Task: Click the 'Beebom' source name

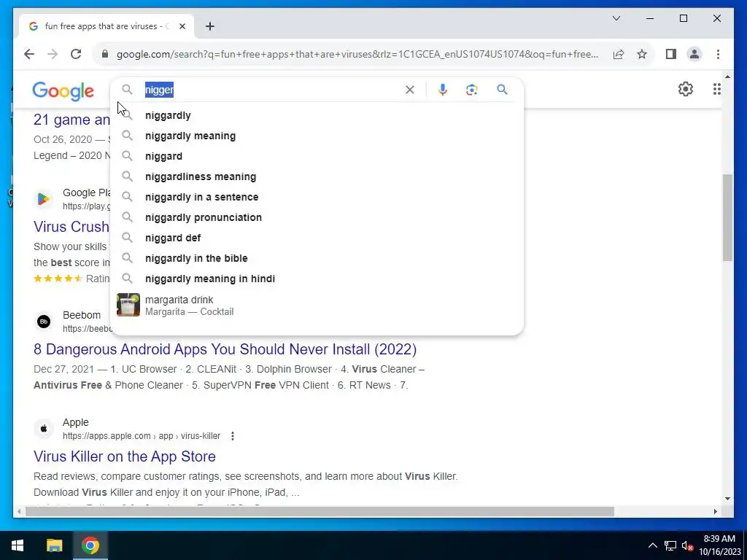Action: click(x=82, y=315)
